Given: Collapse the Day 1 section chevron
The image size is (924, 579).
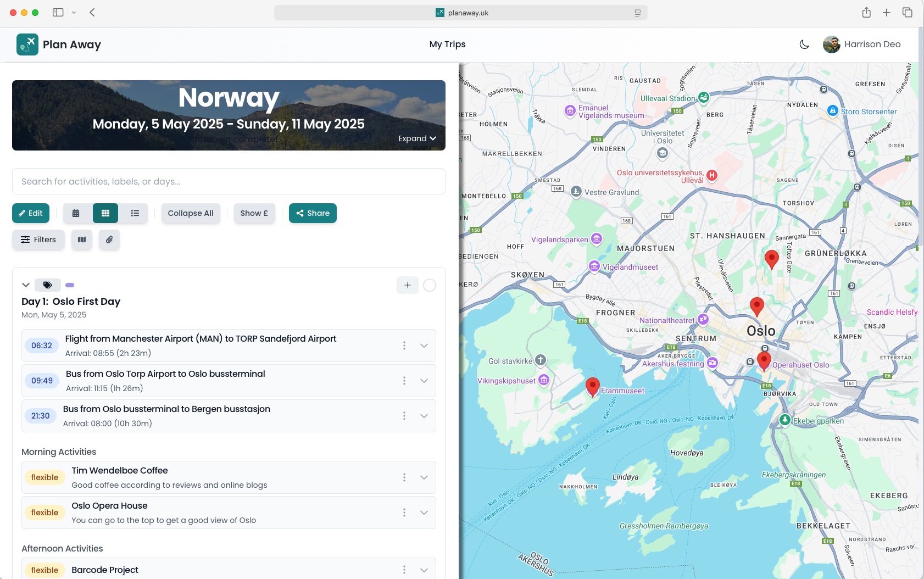Looking at the screenshot, I should (x=25, y=285).
